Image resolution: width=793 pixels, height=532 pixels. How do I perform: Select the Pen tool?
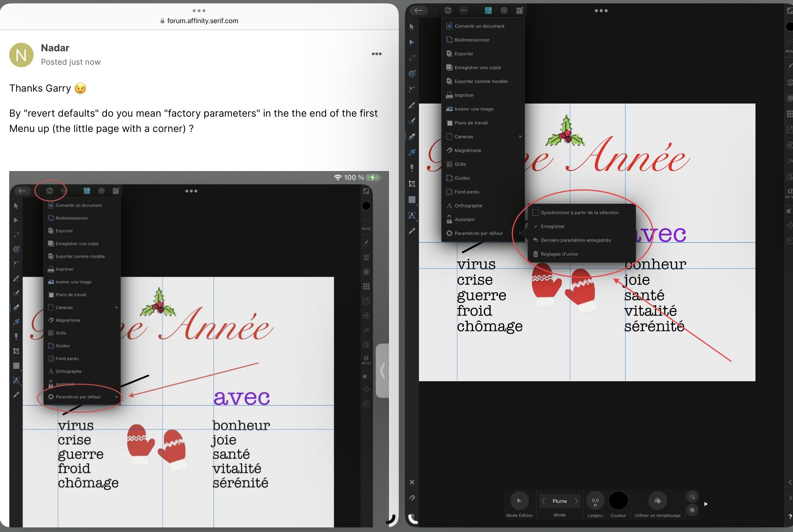412,137
